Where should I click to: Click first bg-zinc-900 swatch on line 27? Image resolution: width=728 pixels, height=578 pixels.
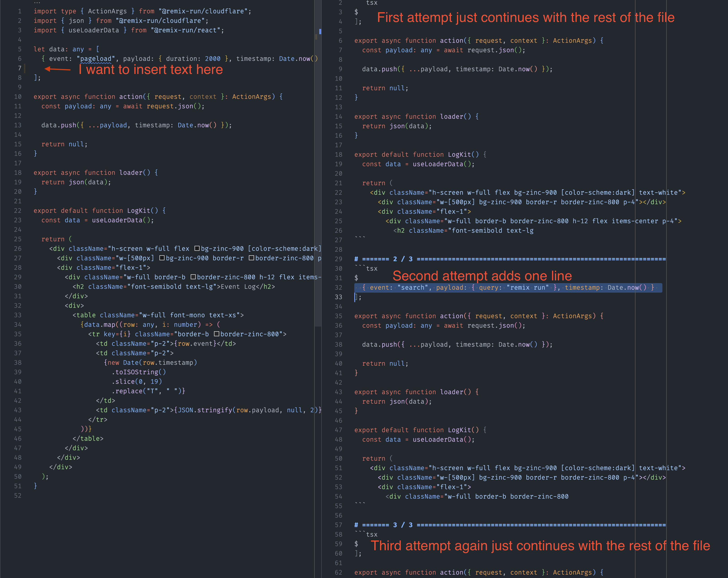162,258
